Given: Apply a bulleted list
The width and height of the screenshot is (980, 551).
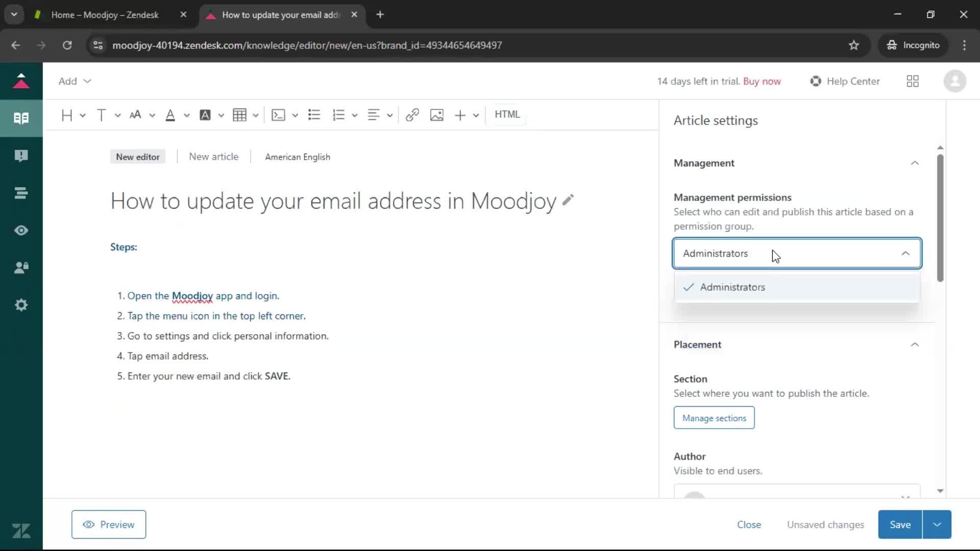Looking at the screenshot, I should click(314, 115).
